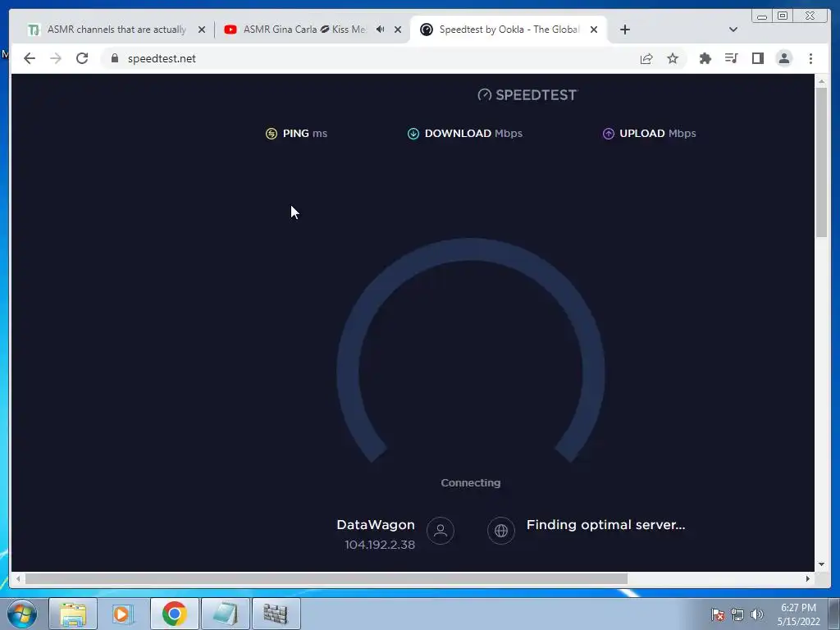840x630 pixels.
Task: Click the scroll right arrow
Action: [x=808, y=578]
